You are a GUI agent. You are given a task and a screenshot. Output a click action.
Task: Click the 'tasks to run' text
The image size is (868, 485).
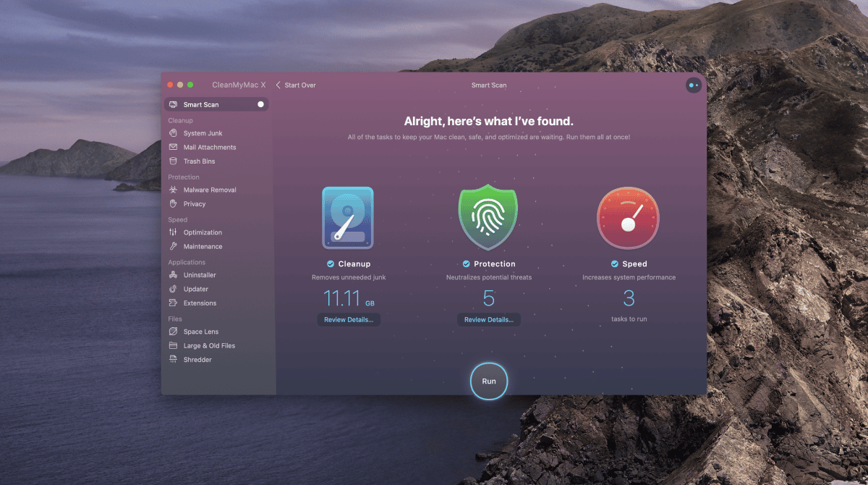[629, 319]
